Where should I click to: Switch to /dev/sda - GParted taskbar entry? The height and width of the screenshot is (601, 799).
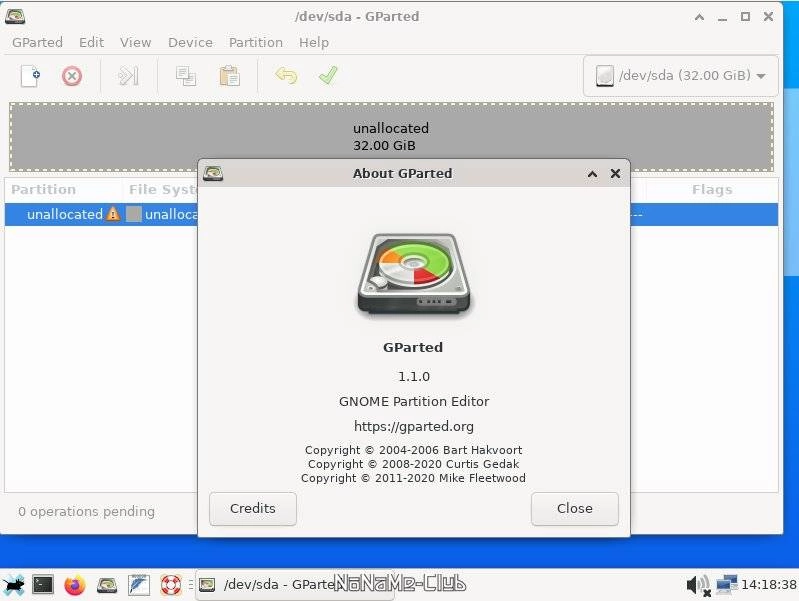(294, 585)
